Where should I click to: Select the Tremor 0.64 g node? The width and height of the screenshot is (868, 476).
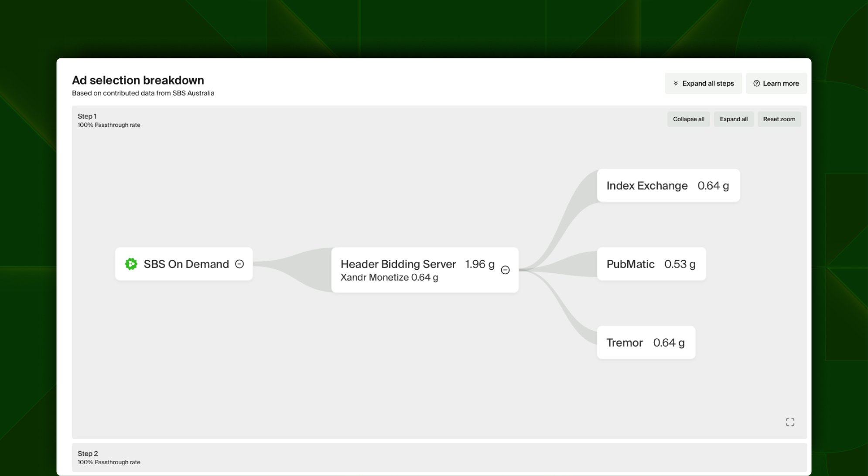click(x=646, y=343)
